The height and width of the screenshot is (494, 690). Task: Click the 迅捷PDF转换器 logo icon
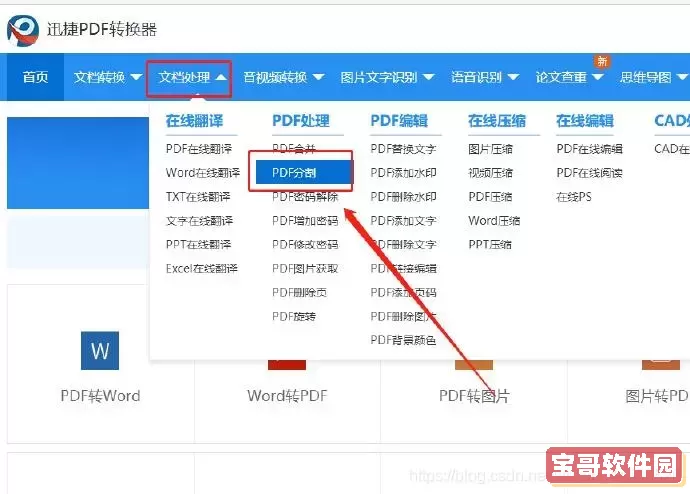23,30
